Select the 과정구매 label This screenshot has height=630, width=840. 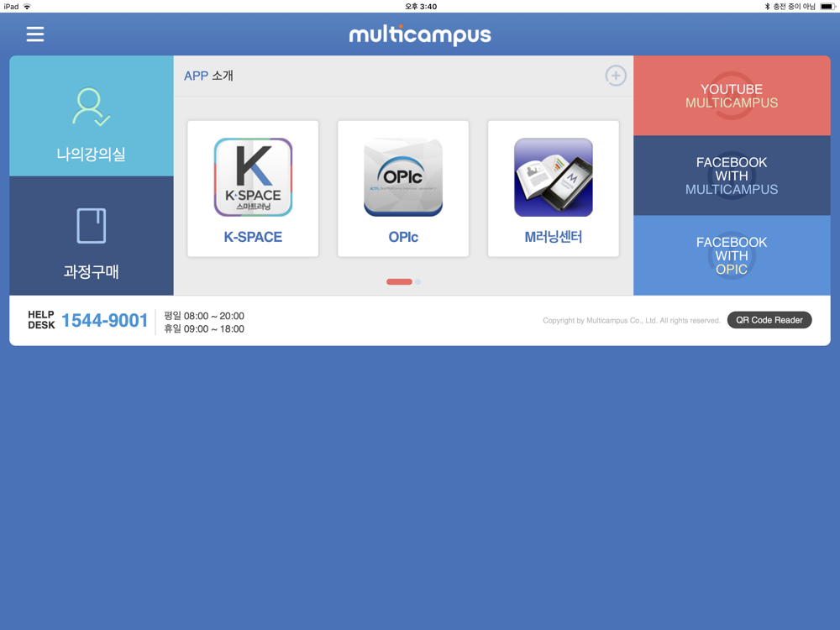pyautogui.click(x=91, y=271)
